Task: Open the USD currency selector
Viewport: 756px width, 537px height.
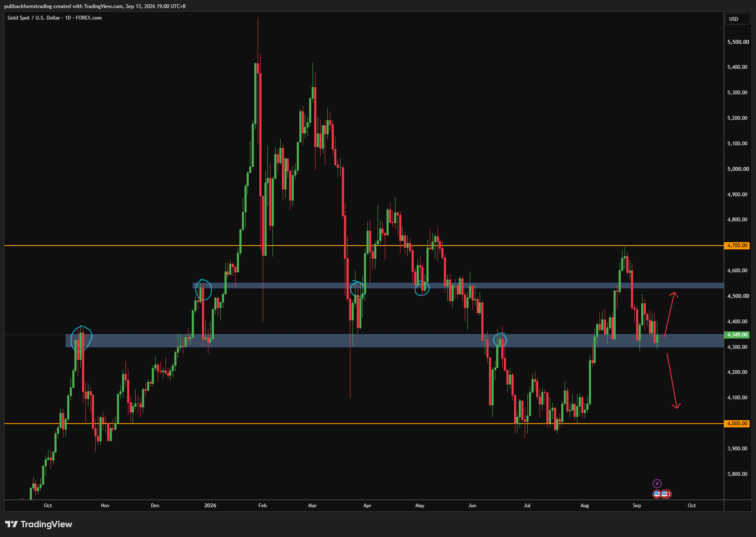Action: tap(737, 19)
